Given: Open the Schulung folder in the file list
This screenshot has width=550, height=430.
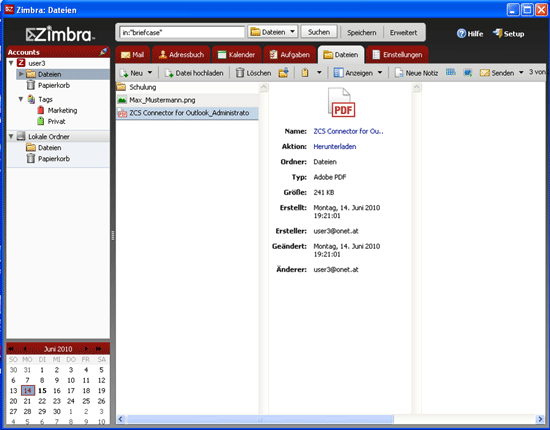Looking at the screenshot, I should [x=187, y=87].
